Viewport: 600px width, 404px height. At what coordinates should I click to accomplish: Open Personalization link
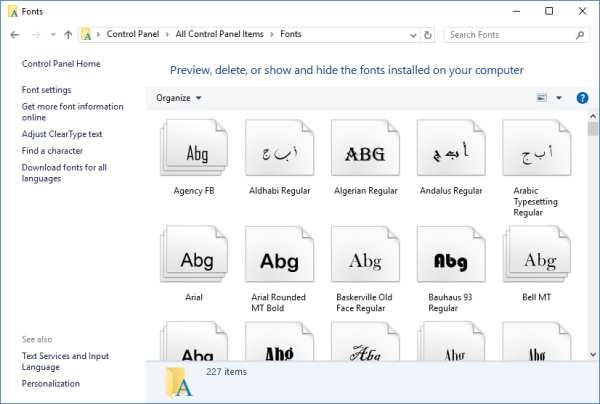click(x=51, y=383)
